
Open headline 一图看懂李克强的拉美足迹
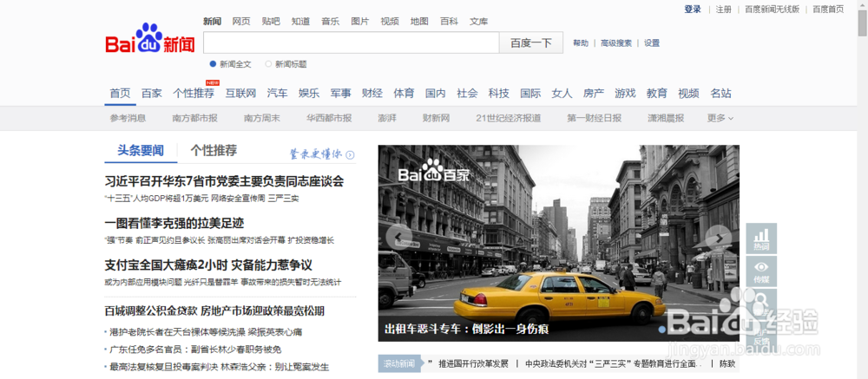174,224
